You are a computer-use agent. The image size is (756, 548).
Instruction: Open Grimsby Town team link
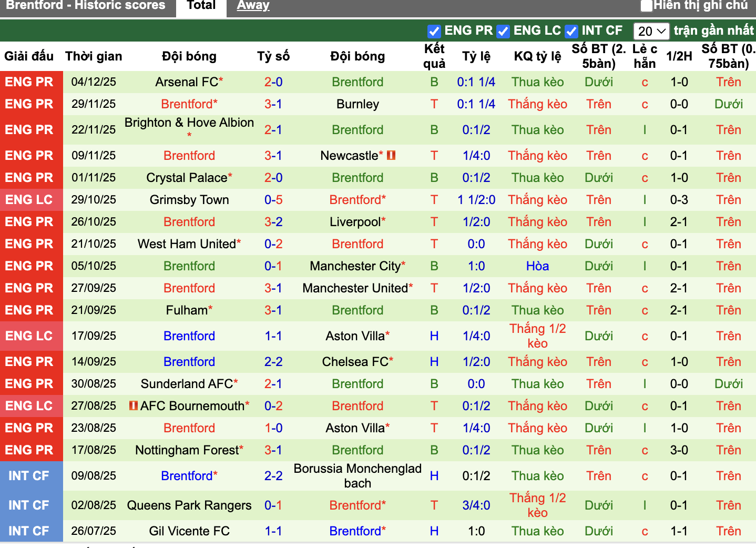(189, 200)
